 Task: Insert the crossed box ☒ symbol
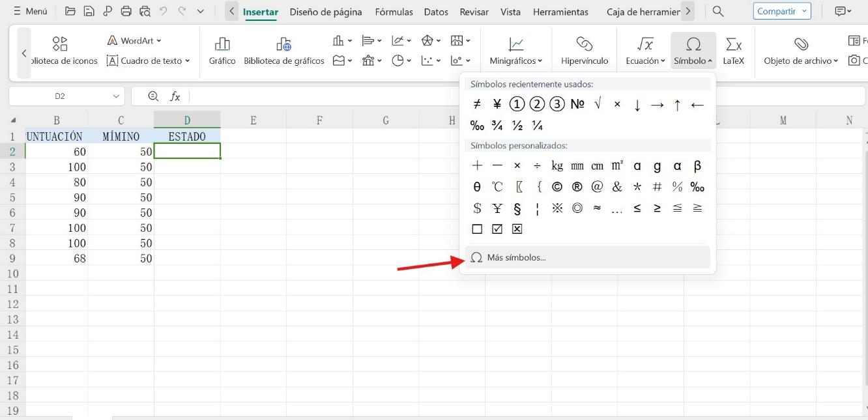[x=517, y=229]
